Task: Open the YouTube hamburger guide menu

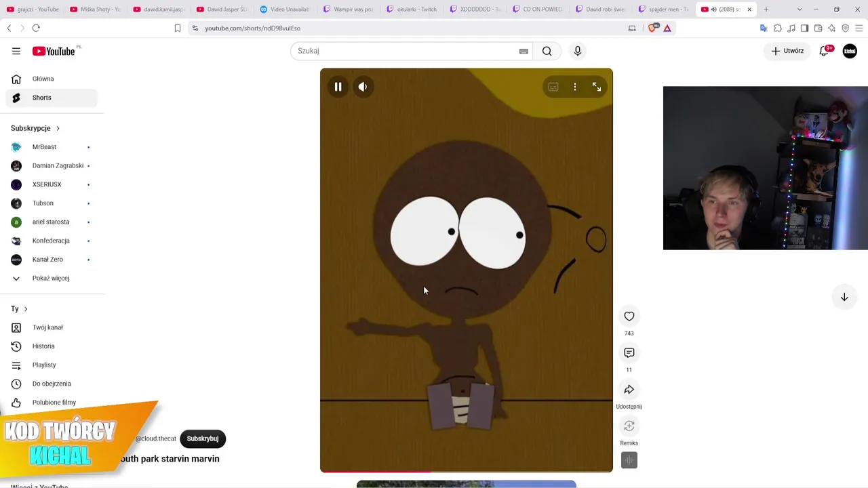Action: (x=16, y=51)
